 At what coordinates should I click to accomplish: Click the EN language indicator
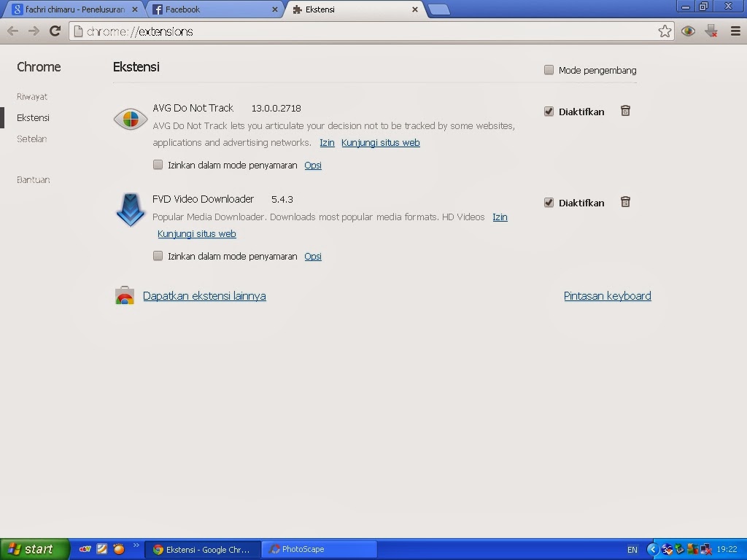tap(632, 550)
